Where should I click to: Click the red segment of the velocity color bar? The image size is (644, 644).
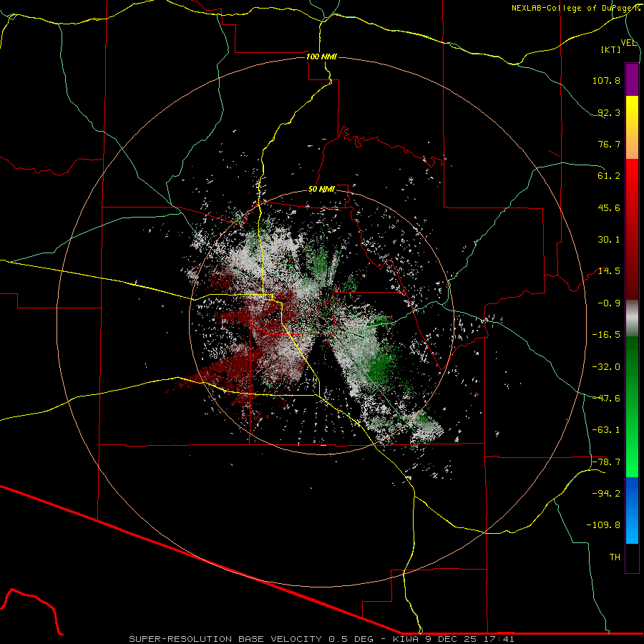click(x=632, y=229)
